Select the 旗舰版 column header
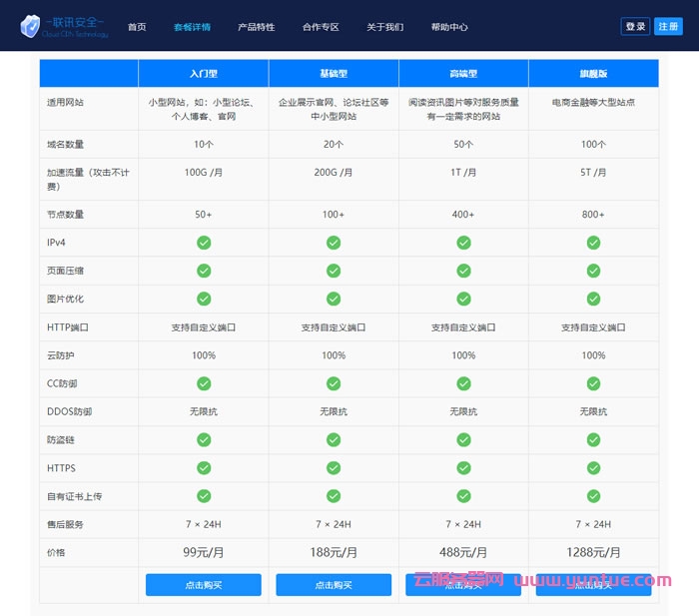This screenshot has width=699, height=616. pos(593,73)
